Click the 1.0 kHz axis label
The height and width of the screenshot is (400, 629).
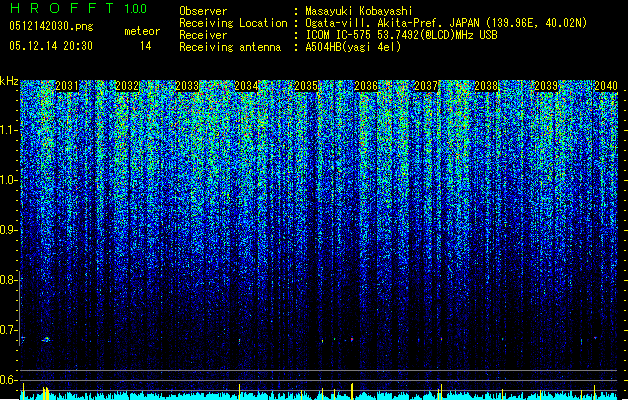[9, 180]
